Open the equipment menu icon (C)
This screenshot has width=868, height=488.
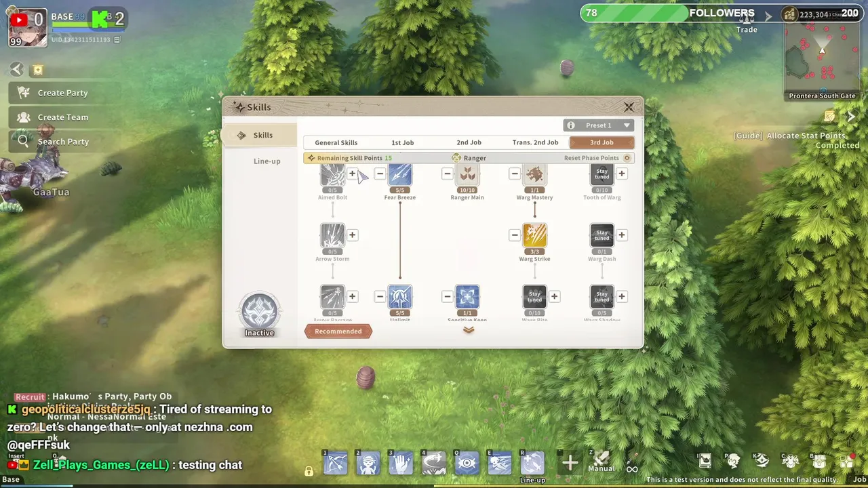[x=790, y=462]
